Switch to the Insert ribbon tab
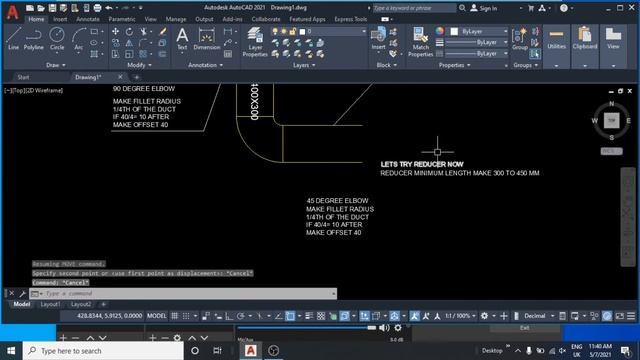 60,19
